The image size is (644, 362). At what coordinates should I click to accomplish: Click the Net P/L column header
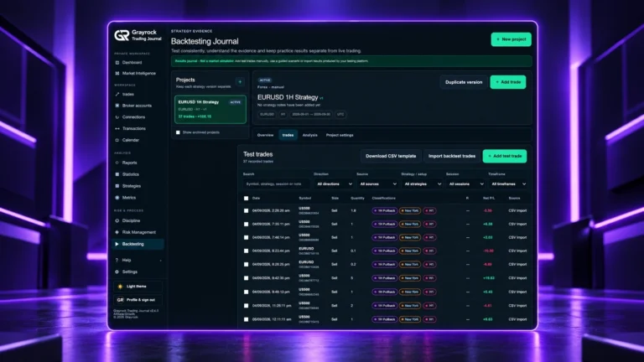click(489, 199)
